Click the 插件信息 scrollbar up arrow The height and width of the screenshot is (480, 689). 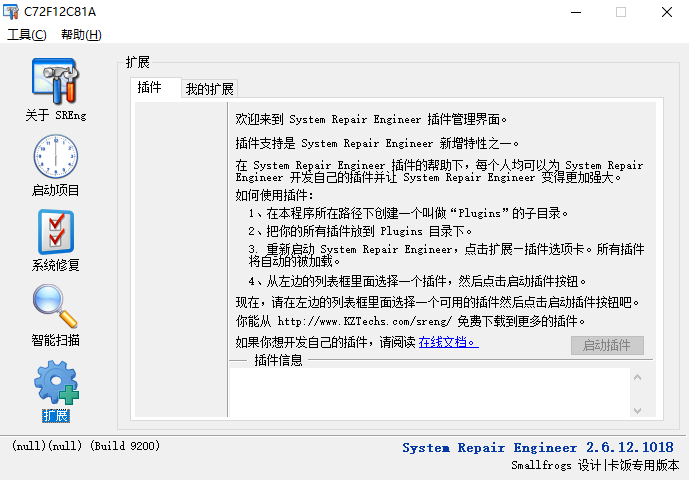pos(638,377)
